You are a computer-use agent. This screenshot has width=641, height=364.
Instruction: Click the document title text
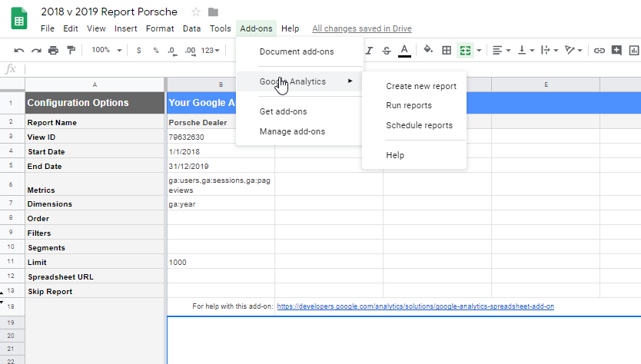[x=109, y=12]
